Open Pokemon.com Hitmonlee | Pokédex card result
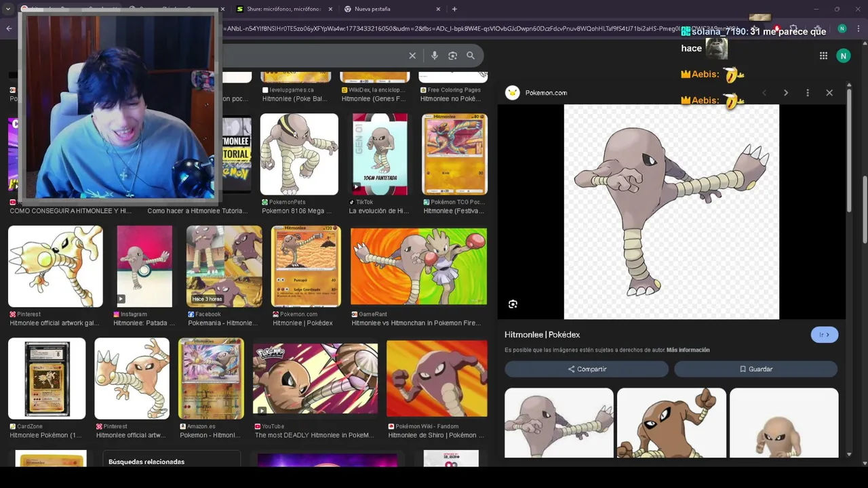Screen dimensions: 868x488 tap(306, 266)
